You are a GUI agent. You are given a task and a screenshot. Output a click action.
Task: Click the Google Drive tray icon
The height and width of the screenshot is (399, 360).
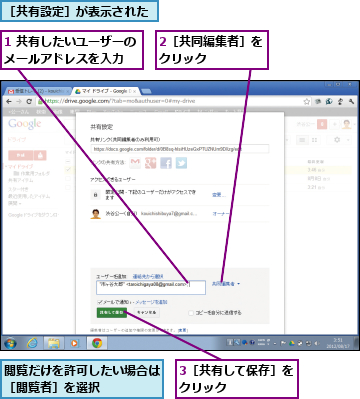[x=292, y=343]
